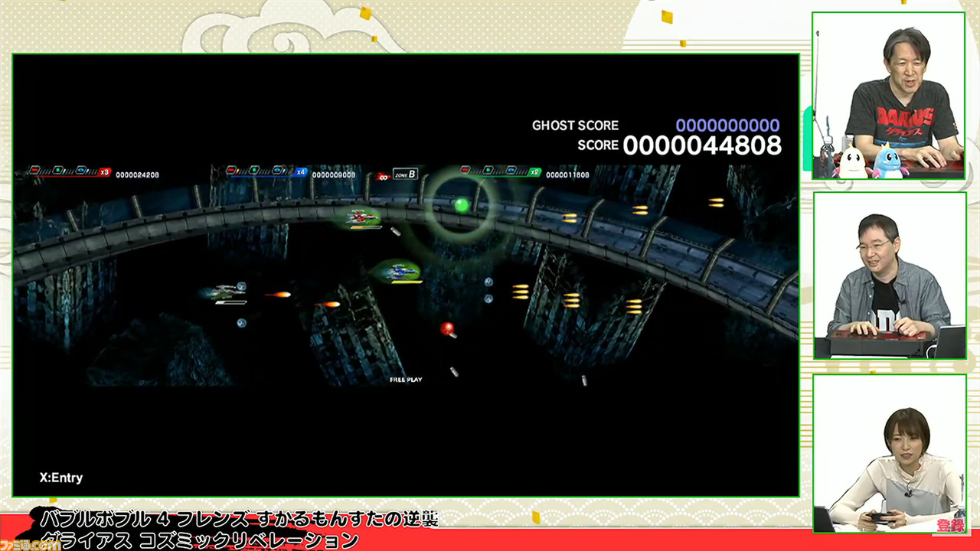Click the white plush toy on the desk

[x=854, y=162]
